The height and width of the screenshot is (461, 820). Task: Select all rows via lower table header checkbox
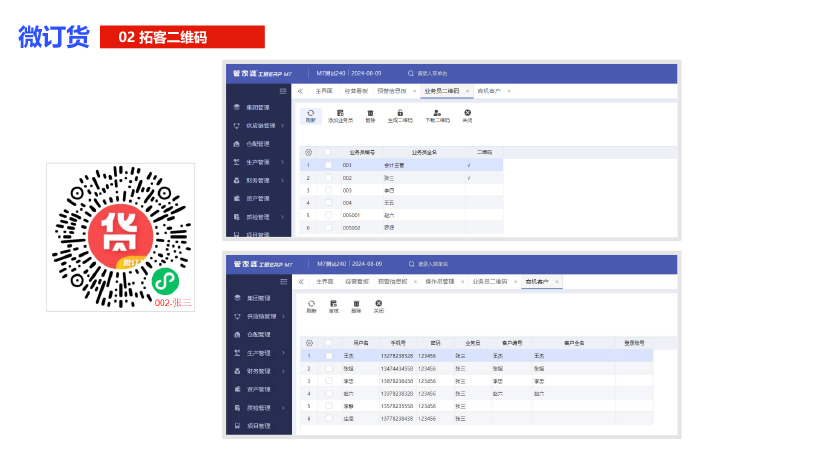tap(327, 342)
